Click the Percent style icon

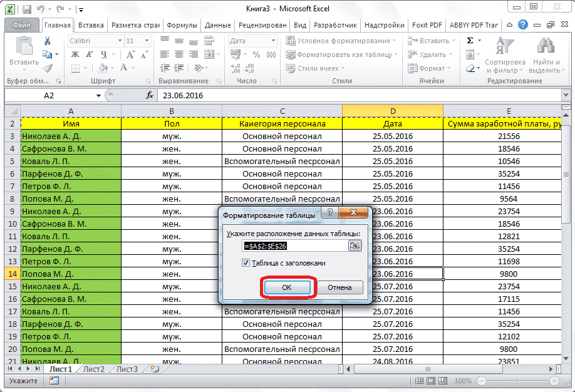(257, 54)
